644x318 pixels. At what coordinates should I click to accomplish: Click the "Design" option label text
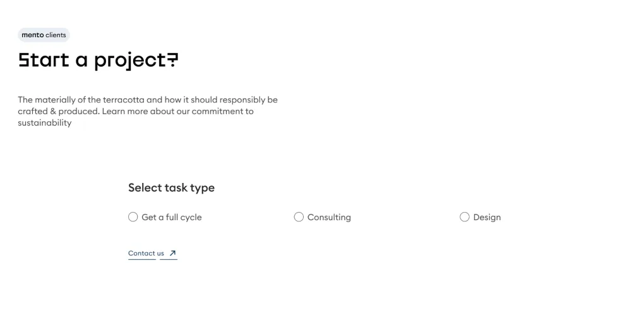tap(487, 218)
